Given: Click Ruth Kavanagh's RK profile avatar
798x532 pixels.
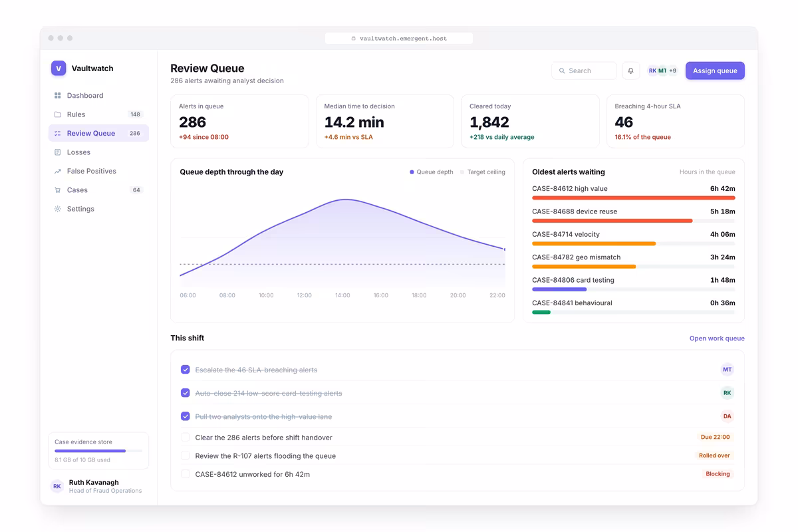Looking at the screenshot, I should tap(58, 486).
